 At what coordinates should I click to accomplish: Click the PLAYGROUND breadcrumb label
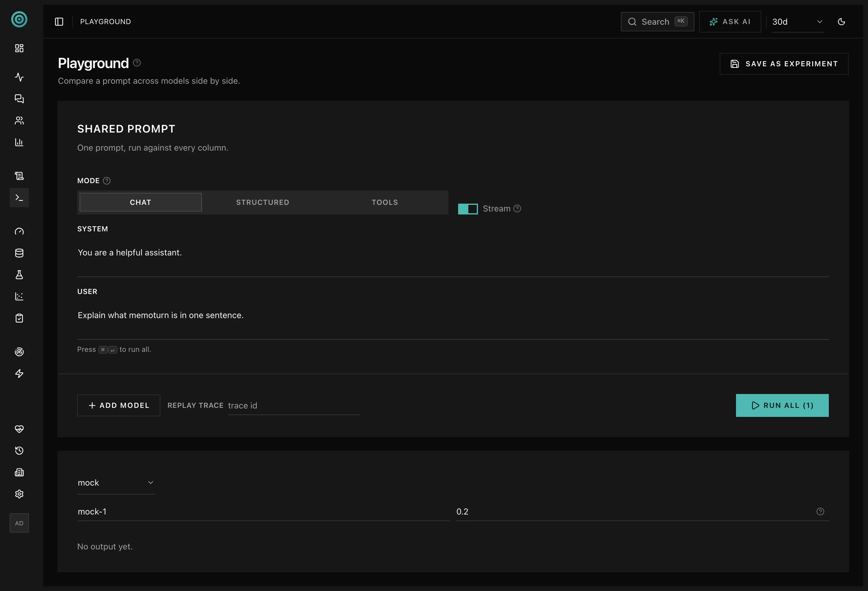click(x=106, y=22)
